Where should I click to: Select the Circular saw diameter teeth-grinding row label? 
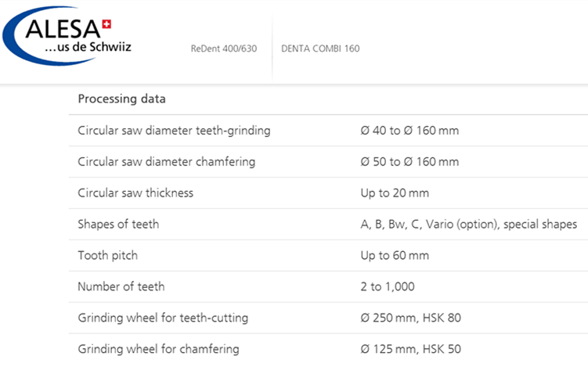coord(174,131)
